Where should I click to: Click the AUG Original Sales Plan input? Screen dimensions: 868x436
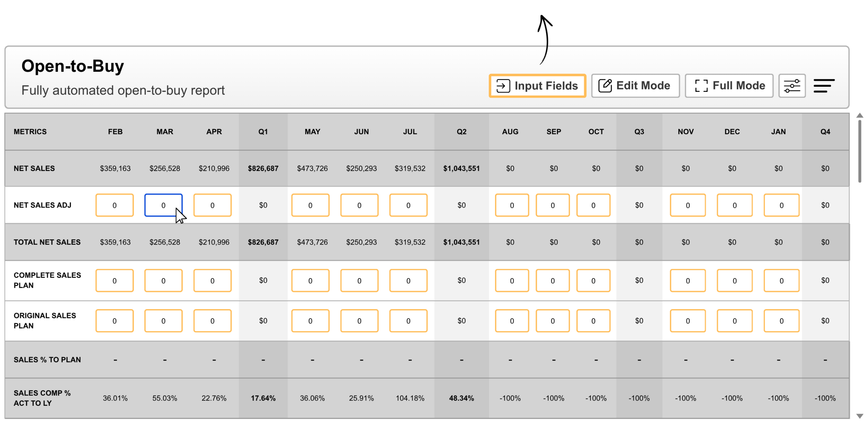coord(511,321)
